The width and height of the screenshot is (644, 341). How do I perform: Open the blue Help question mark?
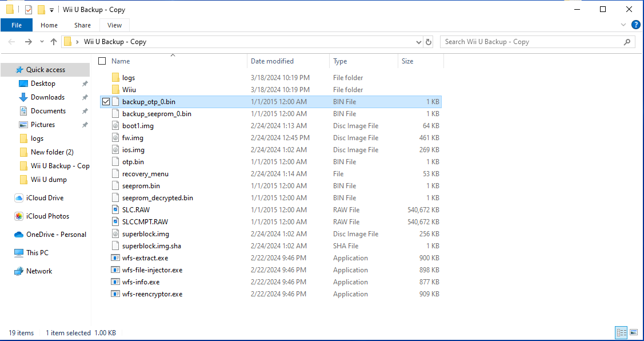coord(635,25)
